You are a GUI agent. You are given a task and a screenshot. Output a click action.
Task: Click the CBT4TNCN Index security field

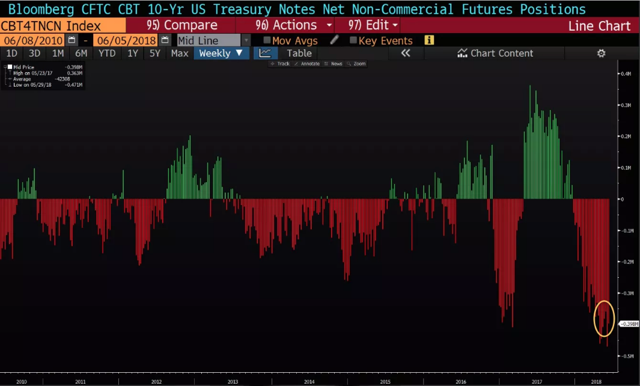pyautogui.click(x=63, y=26)
